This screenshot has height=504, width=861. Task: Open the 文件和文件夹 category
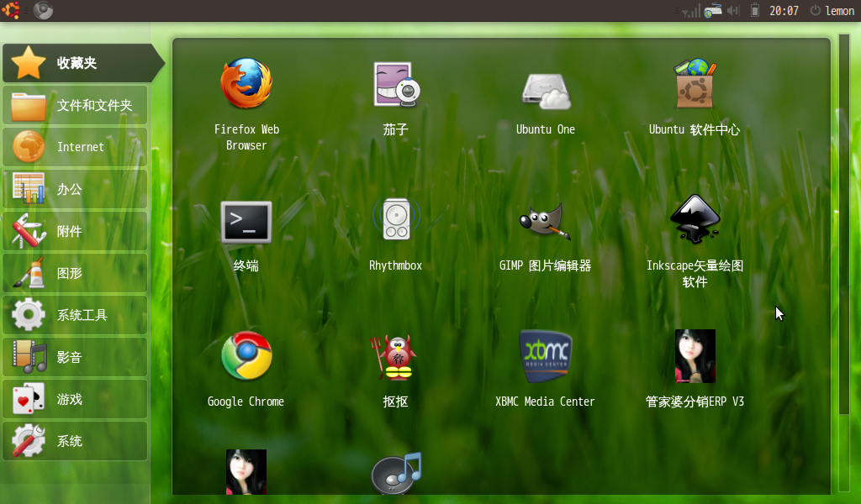pos(75,105)
